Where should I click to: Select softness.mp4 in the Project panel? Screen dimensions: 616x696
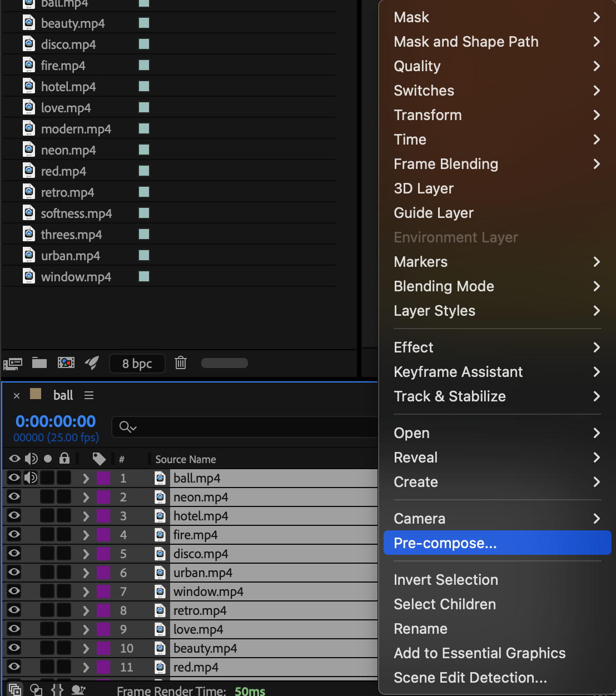click(x=76, y=213)
